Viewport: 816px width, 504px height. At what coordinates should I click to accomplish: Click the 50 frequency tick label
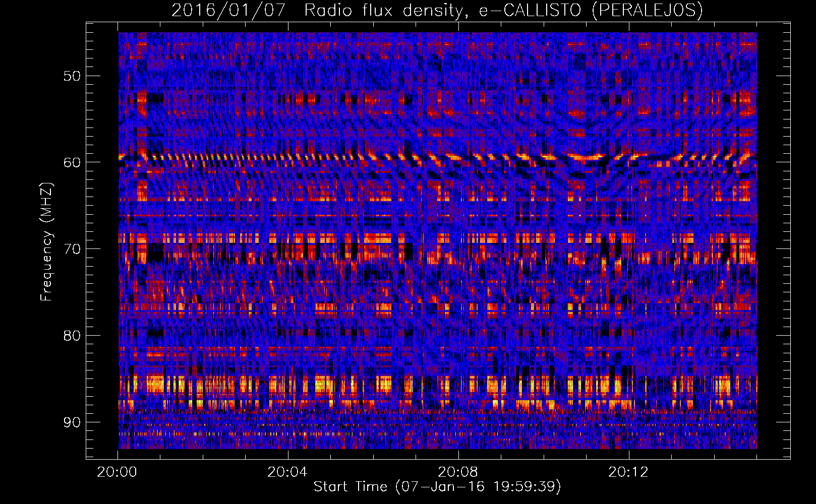[x=72, y=76]
